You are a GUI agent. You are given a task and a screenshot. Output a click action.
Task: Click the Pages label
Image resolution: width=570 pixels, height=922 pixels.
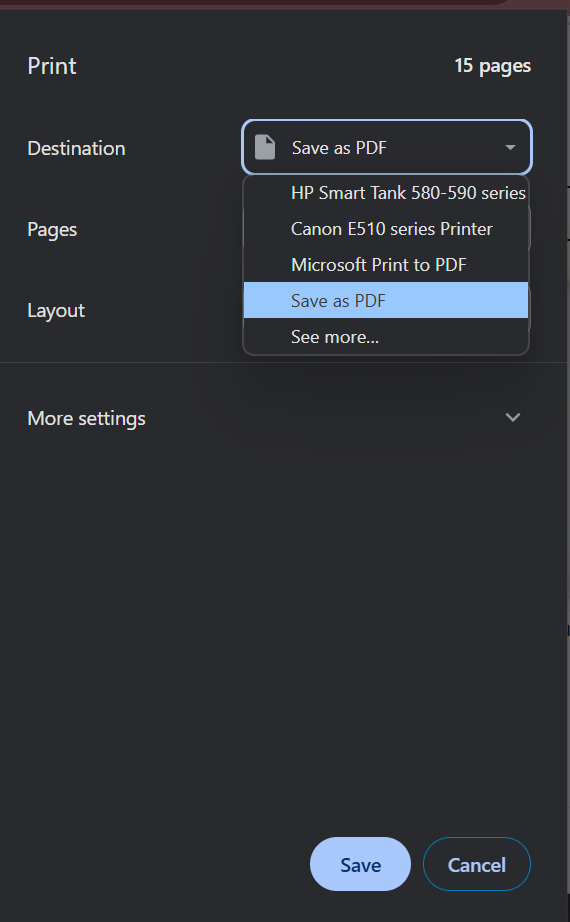(x=52, y=229)
